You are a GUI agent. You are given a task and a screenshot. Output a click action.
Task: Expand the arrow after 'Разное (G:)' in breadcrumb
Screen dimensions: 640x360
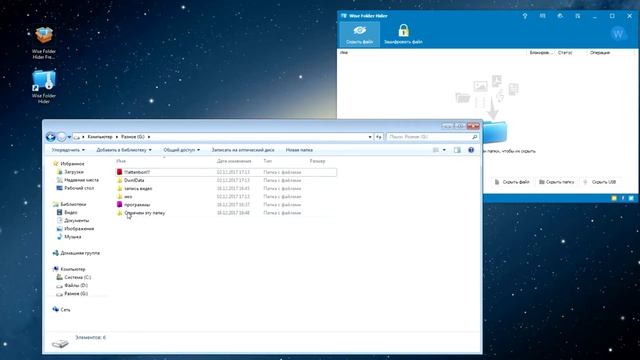pos(149,137)
